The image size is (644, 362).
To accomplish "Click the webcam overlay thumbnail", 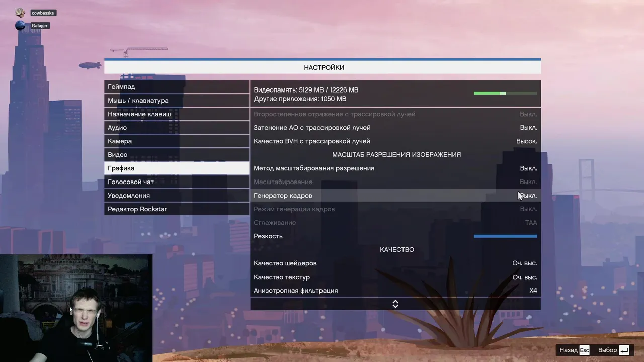I will tap(76, 308).
